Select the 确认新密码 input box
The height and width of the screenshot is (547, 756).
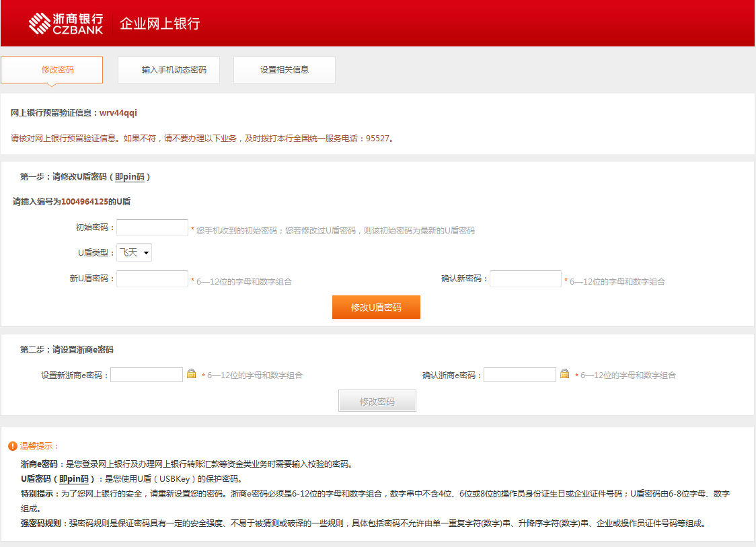(525, 279)
